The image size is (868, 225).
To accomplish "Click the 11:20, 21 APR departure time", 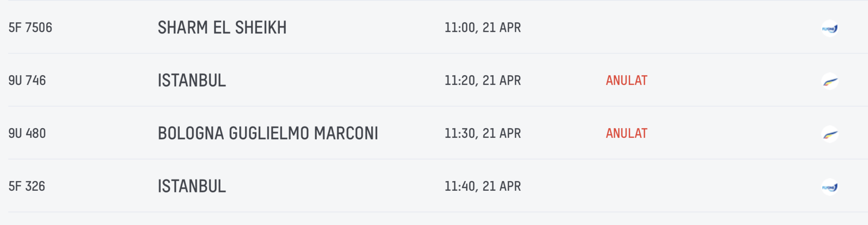I will click(483, 80).
